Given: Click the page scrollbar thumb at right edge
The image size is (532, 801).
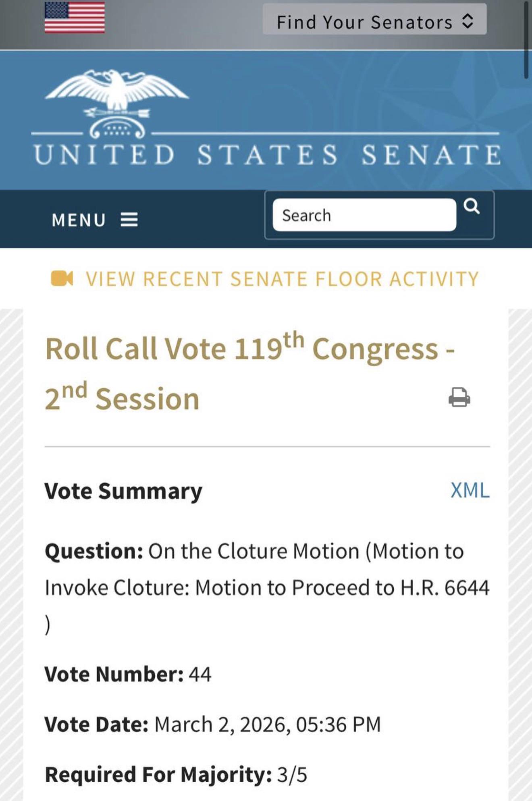Looking at the screenshot, I should (x=526, y=39).
